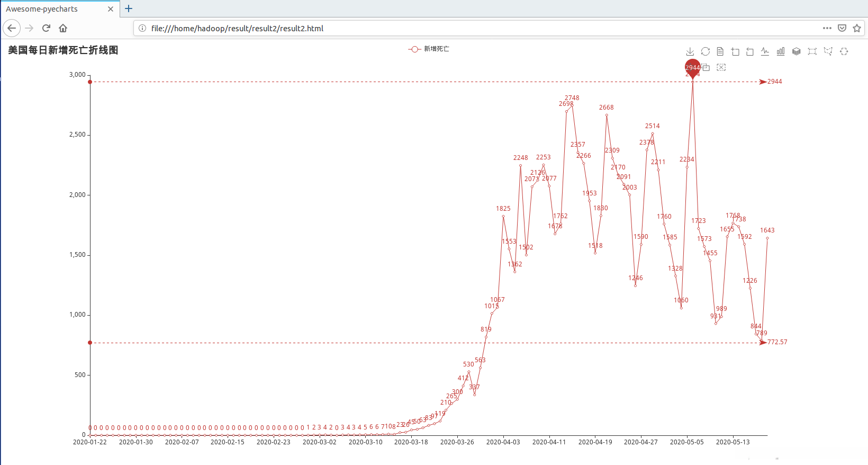868x465 pixels.
Task: Toggle the 新增死亡 legend series
Action: point(429,49)
